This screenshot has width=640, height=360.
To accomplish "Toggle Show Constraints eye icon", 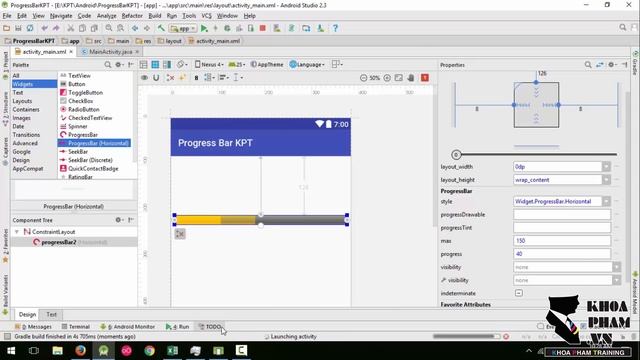I will (x=144, y=78).
